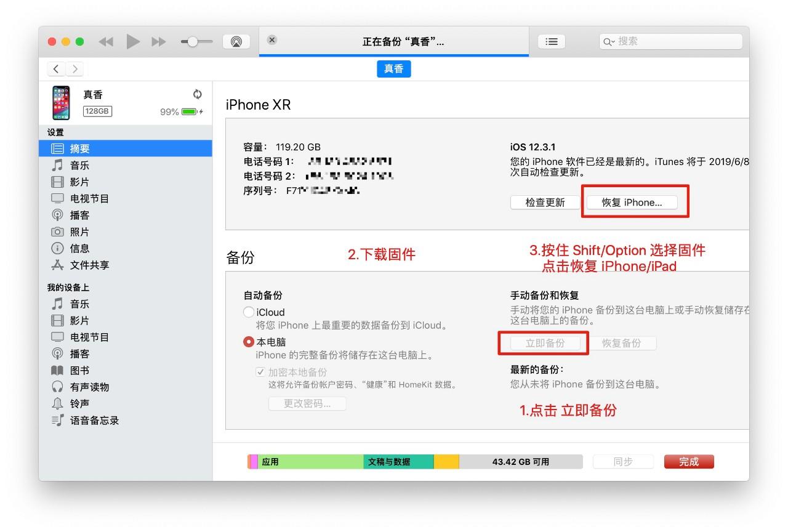788x532 pixels.
Task: Switch to the 真香 device tab
Action: [x=393, y=69]
